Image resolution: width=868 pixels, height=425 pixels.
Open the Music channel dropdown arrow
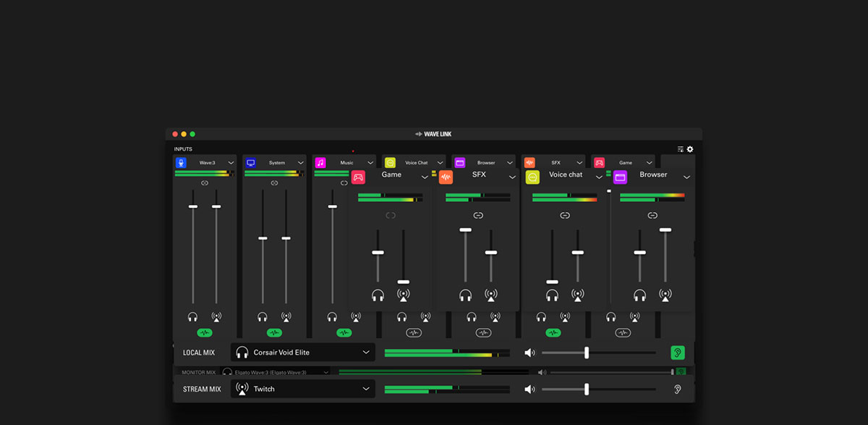coord(370,163)
